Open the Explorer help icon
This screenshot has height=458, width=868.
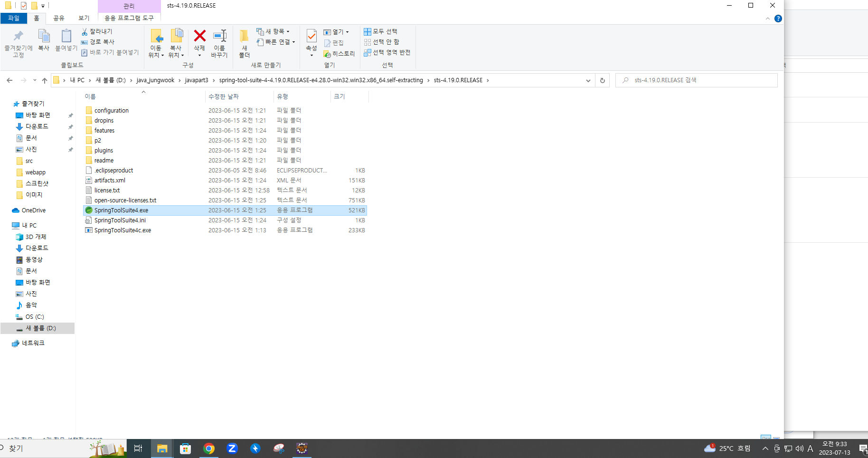click(778, 19)
